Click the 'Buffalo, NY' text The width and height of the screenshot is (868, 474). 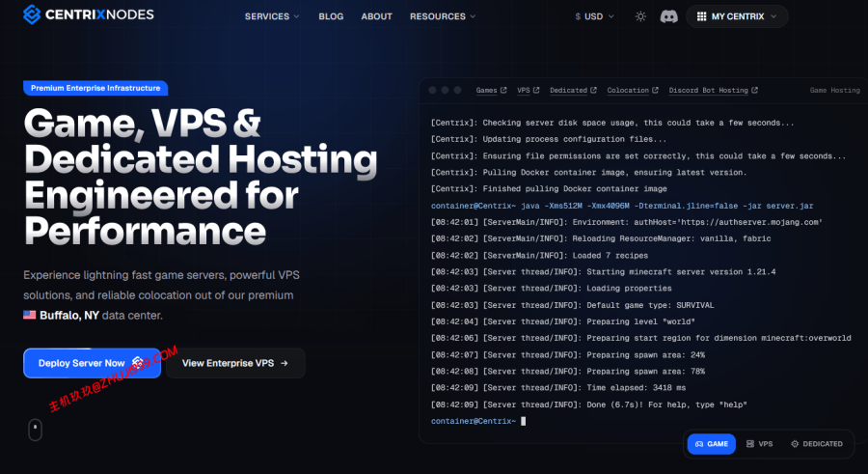(69, 316)
